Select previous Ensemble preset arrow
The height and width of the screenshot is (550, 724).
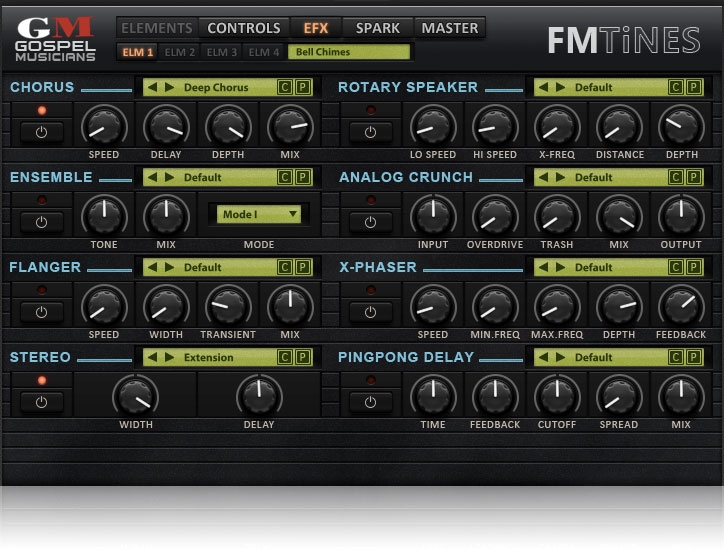pos(152,177)
